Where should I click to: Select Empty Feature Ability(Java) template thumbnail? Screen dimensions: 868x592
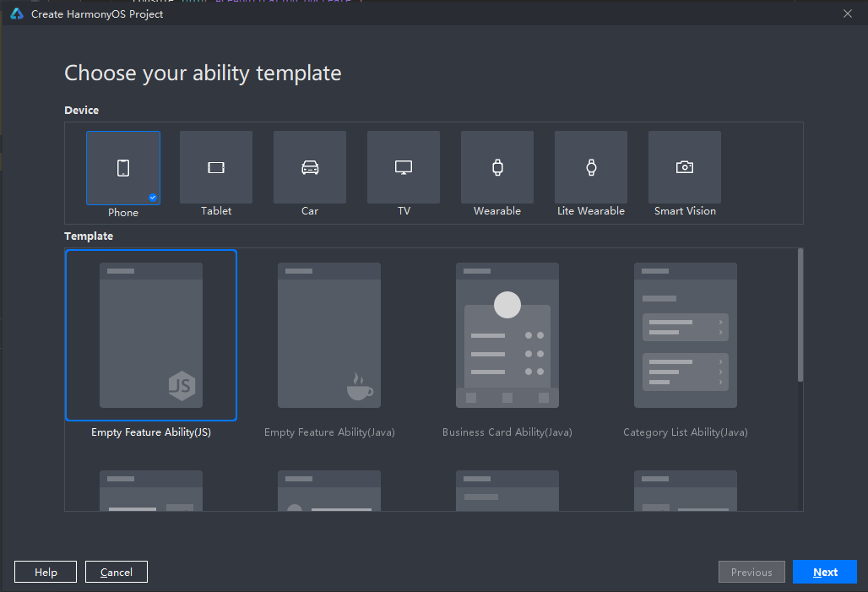pos(329,335)
